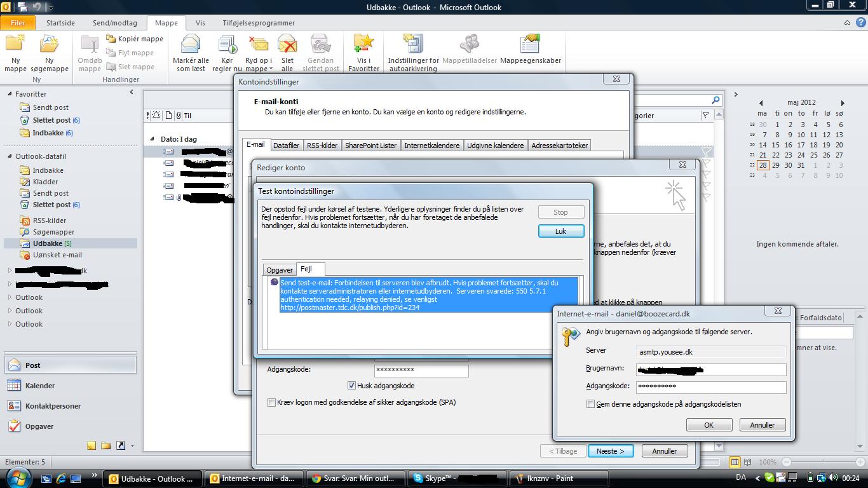Open the Kontaktpersoner navigation pane

[x=70, y=406]
